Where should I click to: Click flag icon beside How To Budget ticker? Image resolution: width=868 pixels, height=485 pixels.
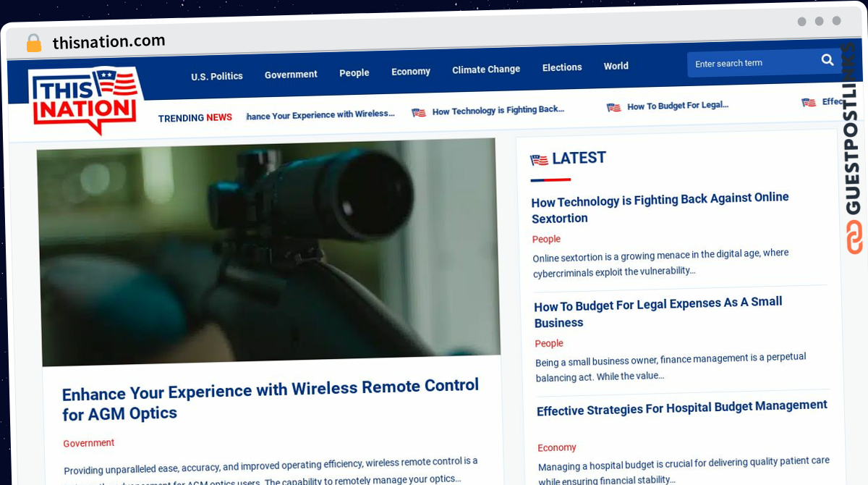[x=613, y=107]
